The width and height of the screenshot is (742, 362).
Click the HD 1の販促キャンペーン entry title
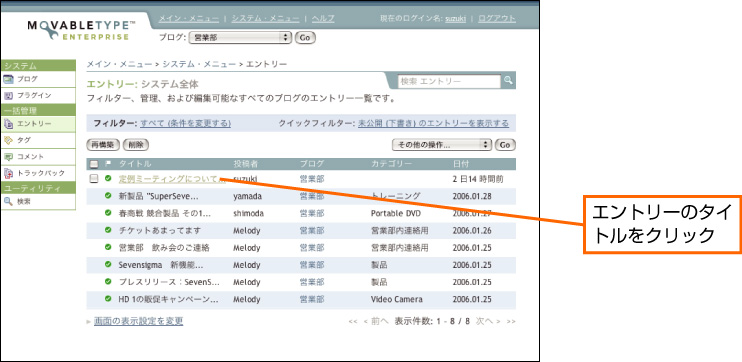pos(168,300)
